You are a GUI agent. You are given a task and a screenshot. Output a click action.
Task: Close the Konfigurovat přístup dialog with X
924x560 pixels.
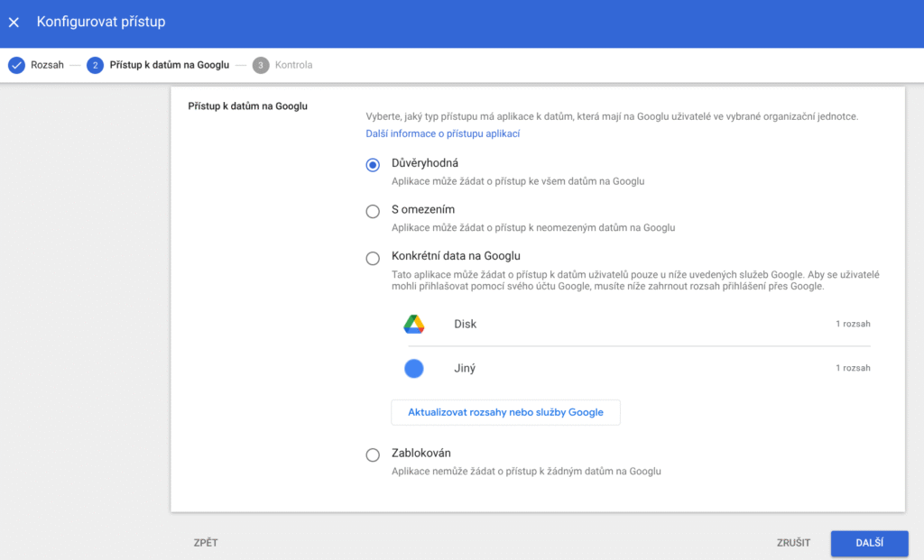point(14,22)
